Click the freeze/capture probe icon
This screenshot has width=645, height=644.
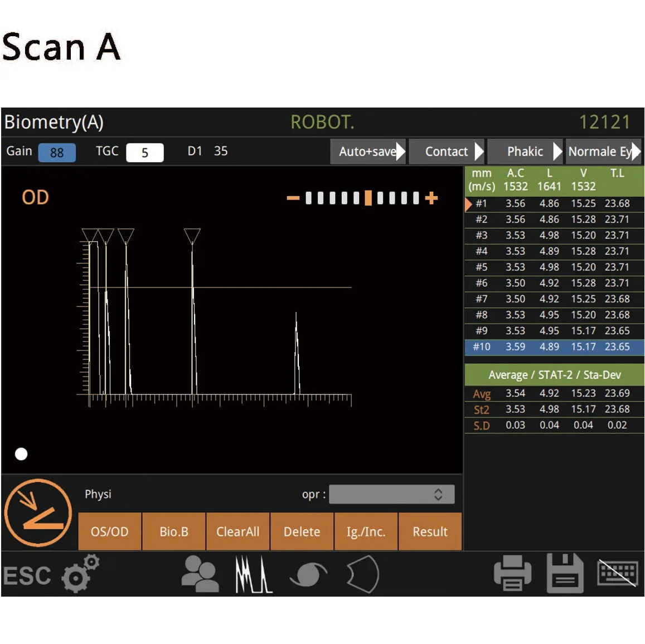coord(37,513)
